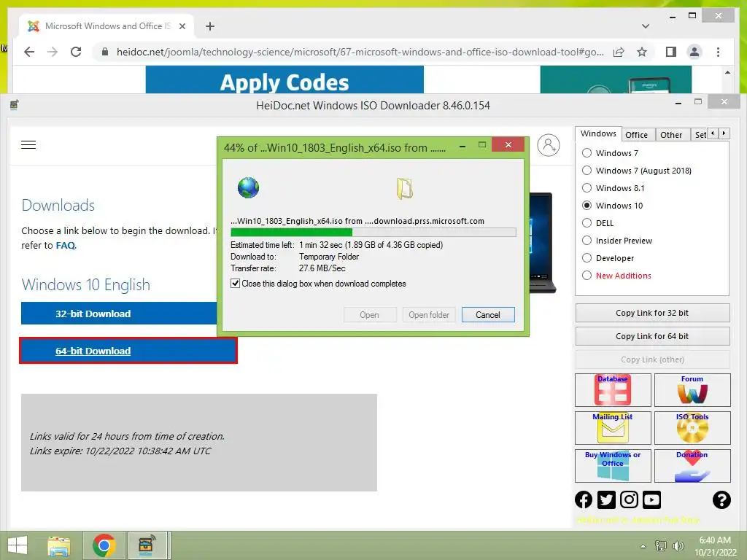Click Copy Link for 32 bit
Image resolution: width=747 pixels, height=560 pixels.
tap(652, 313)
